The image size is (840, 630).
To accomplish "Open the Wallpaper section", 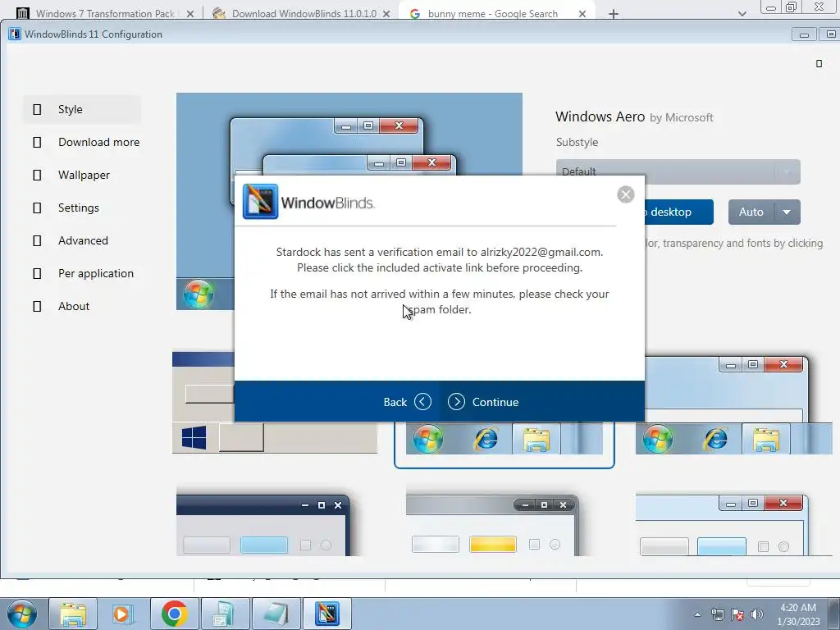I will click(x=82, y=175).
